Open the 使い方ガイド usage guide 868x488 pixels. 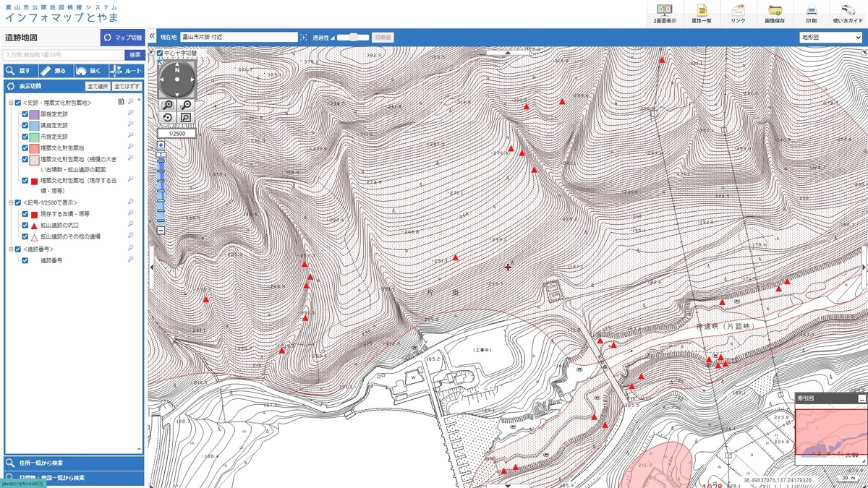pos(848,14)
